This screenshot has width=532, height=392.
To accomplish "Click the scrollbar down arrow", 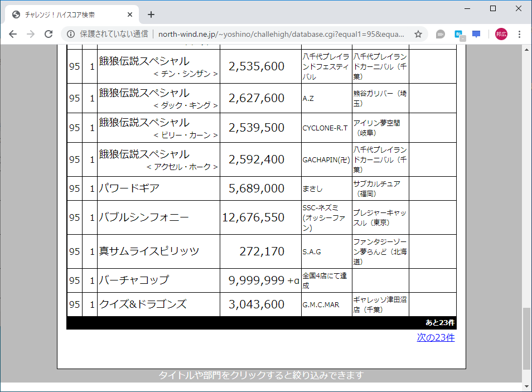I will pos(525,385).
